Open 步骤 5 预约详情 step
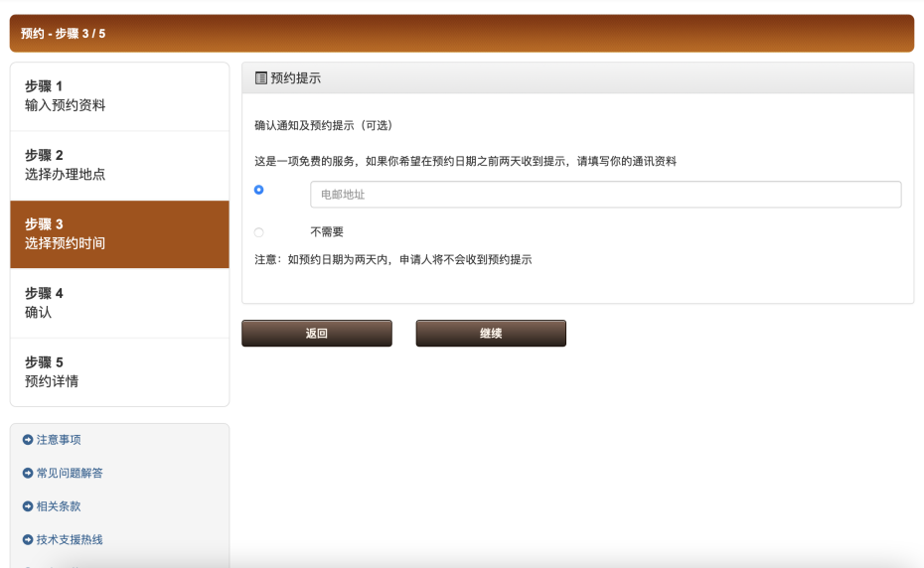The image size is (924, 568). coord(119,372)
